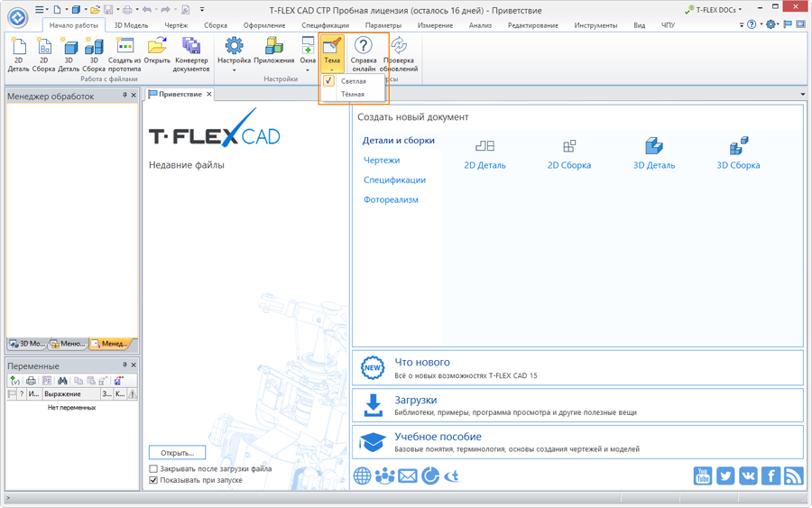Pin the Менеджер обработок panel

(x=125, y=96)
